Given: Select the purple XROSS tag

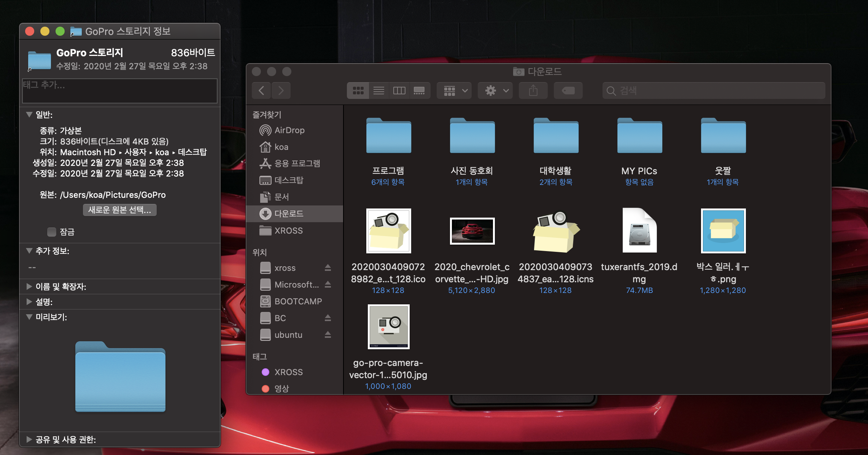Looking at the screenshot, I should coord(288,372).
